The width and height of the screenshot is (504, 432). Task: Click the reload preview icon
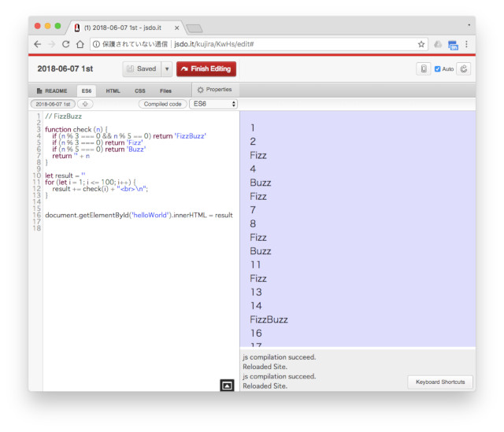pos(464,69)
